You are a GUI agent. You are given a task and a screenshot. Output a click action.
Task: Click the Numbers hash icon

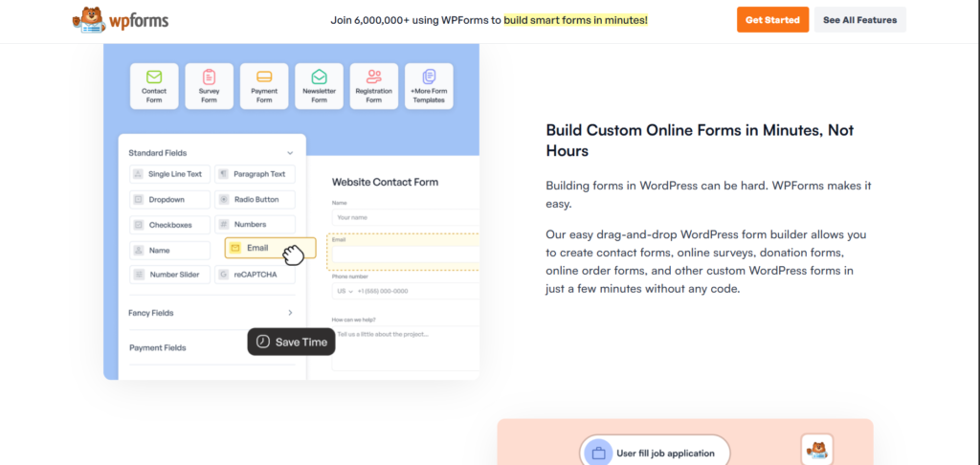(224, 225)
